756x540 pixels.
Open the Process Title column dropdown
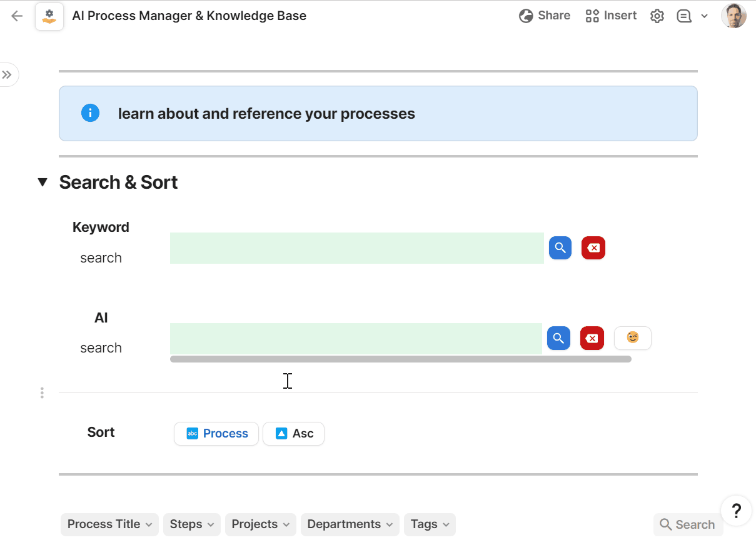point(109,524)
